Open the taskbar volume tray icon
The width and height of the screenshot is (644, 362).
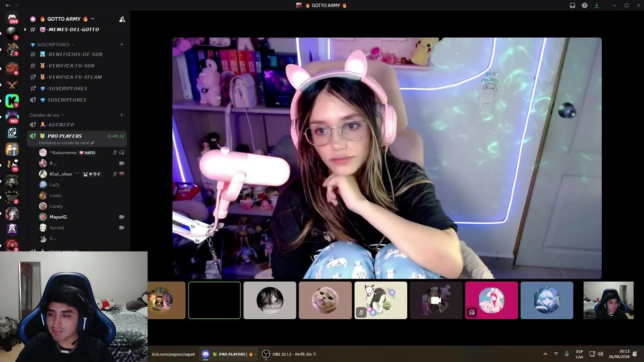pos(600,354)
